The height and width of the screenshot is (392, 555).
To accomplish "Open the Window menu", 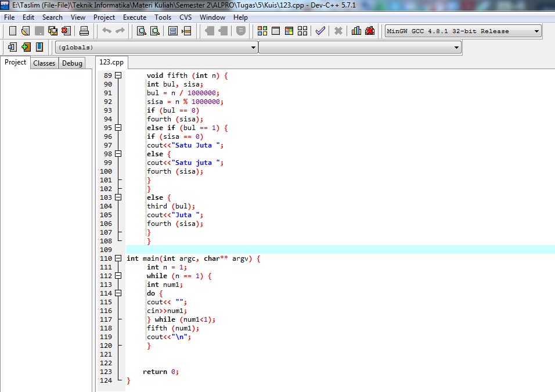I will click(212, 17).
